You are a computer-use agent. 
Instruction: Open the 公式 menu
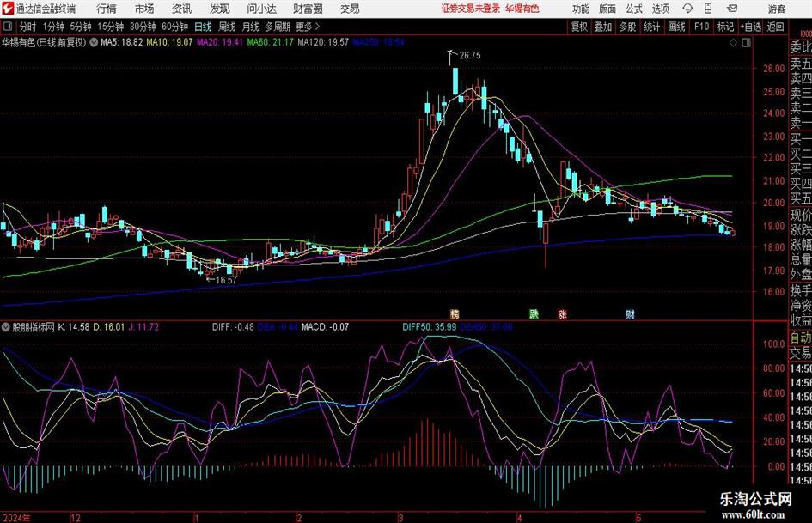tap(634, 9)
